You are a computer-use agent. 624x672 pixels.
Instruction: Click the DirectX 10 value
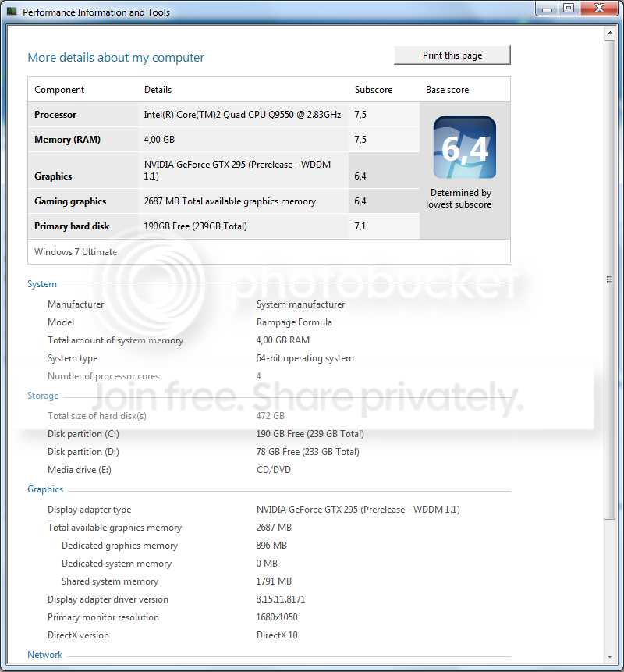coord(277,635)
